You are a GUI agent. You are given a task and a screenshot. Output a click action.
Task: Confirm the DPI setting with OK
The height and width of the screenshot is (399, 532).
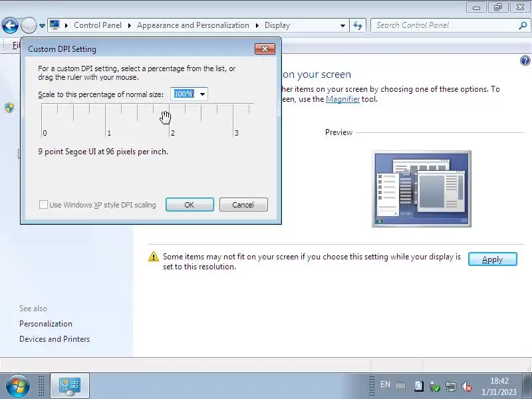(x=190, y=205)
